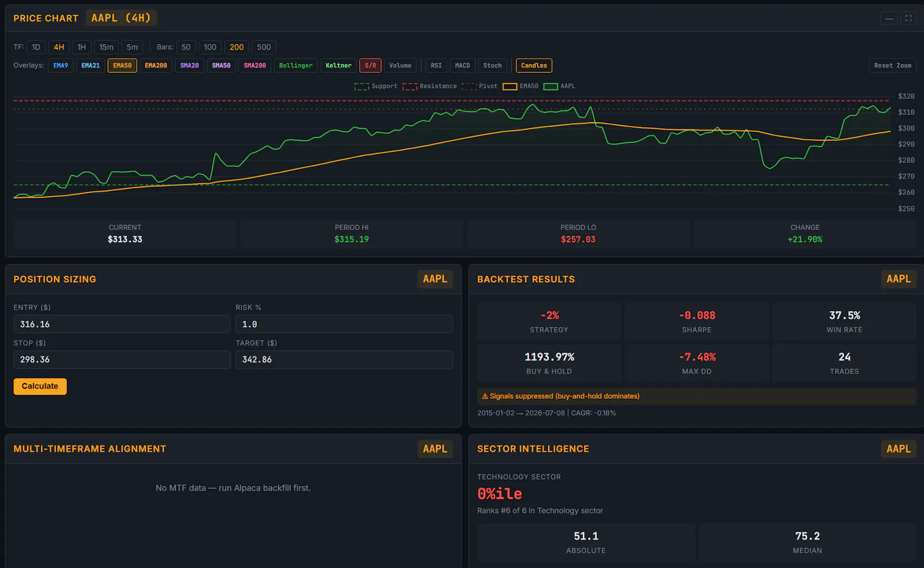Click Ranks #6 of 6 text
924x568 pixels.
[x=540, y=511]
